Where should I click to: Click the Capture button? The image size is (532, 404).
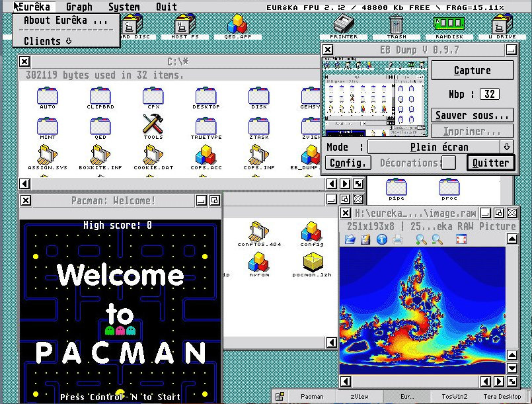point(473,70)
